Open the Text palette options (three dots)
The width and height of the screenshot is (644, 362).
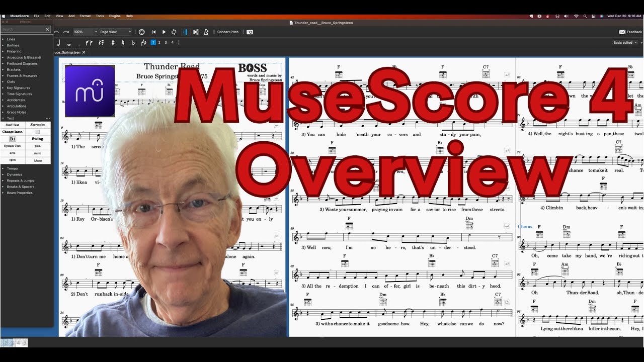pyautogui.click(x=48, y=118)
